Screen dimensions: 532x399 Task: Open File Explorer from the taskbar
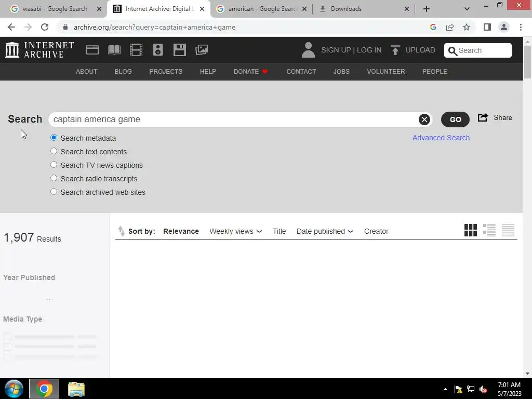[76, 389]
